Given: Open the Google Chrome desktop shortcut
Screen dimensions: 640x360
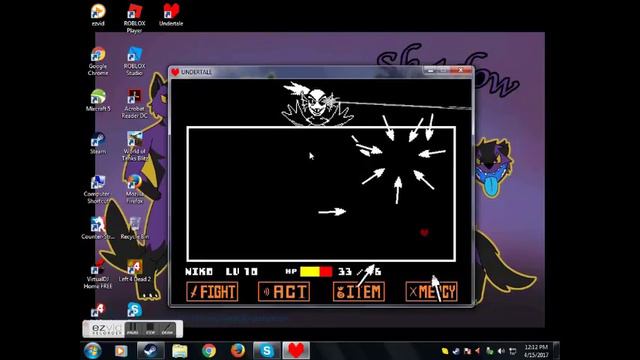Looking at the screenshot, I should pyautogui.click(x=98, y=61).
